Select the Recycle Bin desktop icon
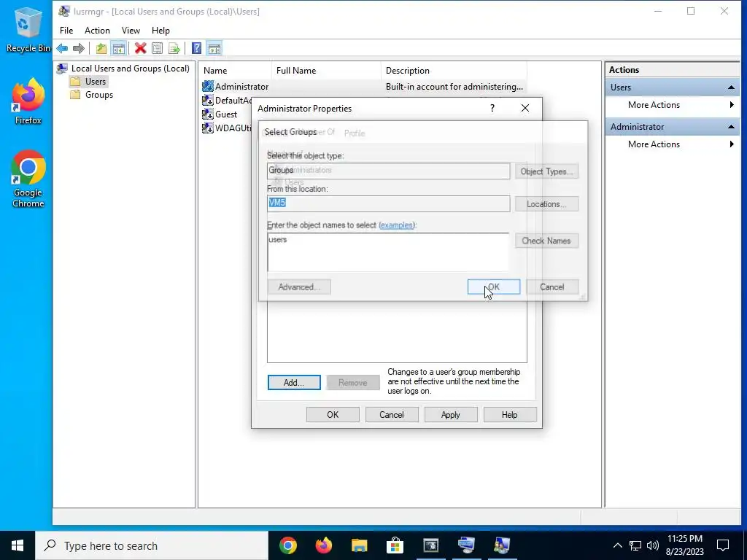The image size is (747, 560). click(28, 30)
